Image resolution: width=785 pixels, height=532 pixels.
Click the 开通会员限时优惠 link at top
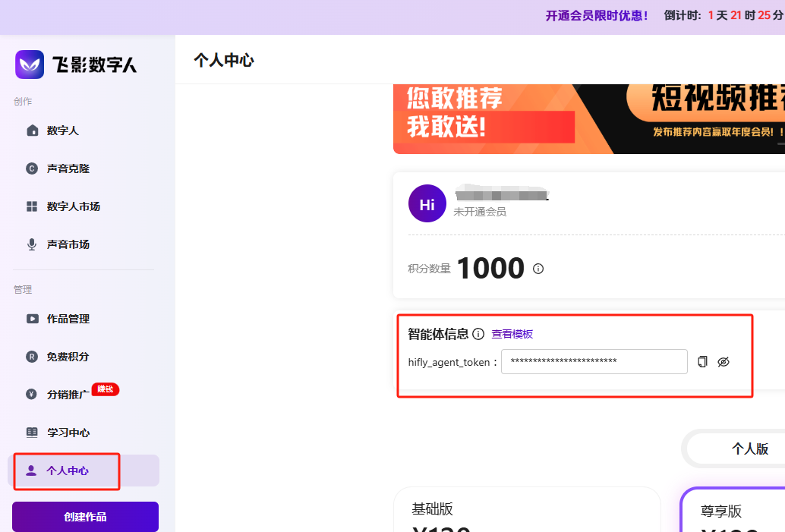(x=597, y=15)
